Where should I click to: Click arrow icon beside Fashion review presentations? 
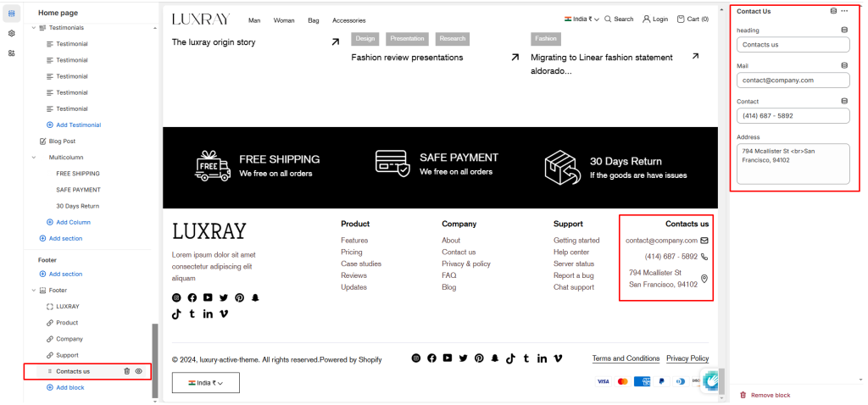tap(515, 57)
